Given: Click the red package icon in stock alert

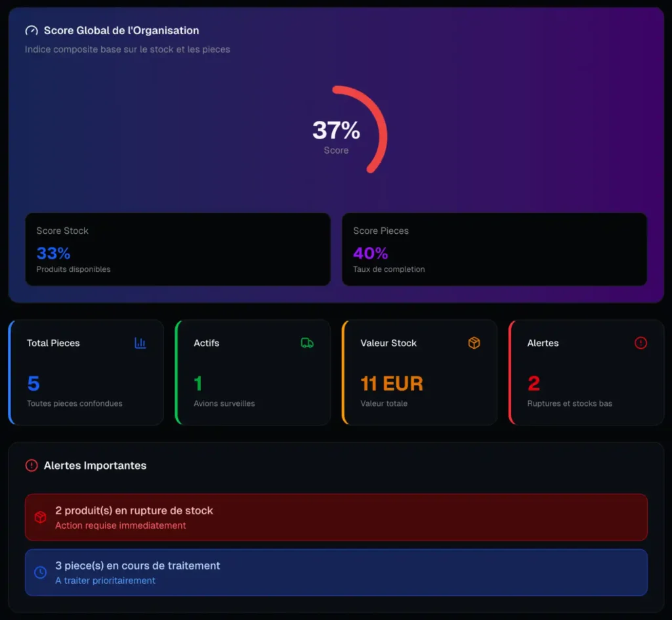Looking at the screenshot, I should (x=40, y=518).
